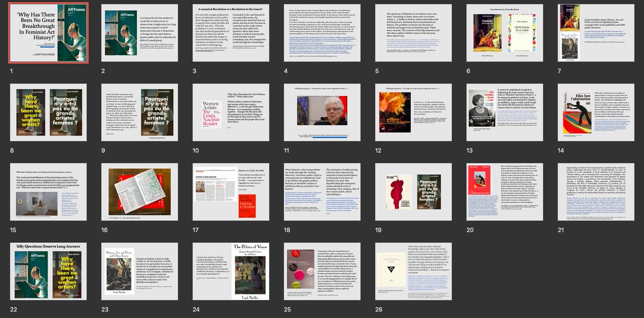The width and height of the screenshot is (644, 318).
Task: Select slide 7 thumbnail
Action: click(596, 33)
